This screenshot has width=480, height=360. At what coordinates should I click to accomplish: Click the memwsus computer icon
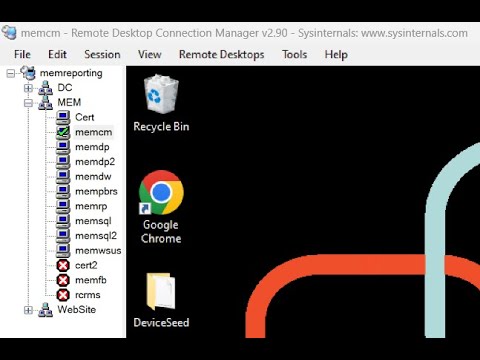point(63,250)
